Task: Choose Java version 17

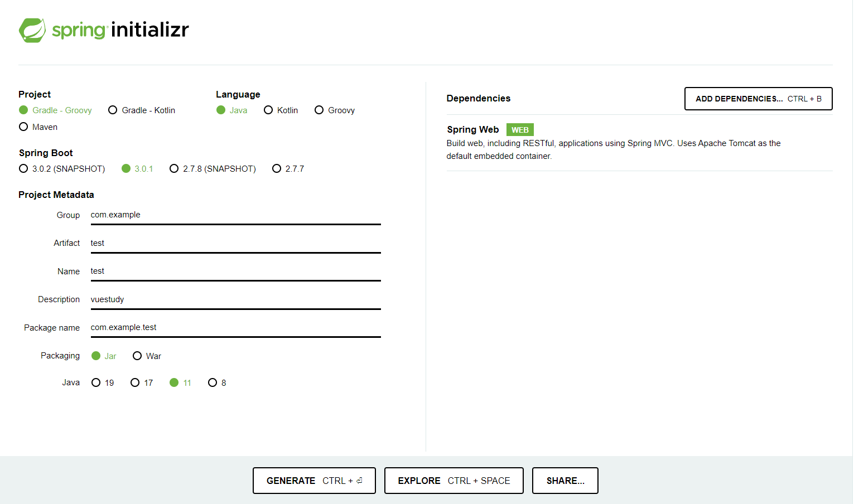Action: (x=142, y=383)
